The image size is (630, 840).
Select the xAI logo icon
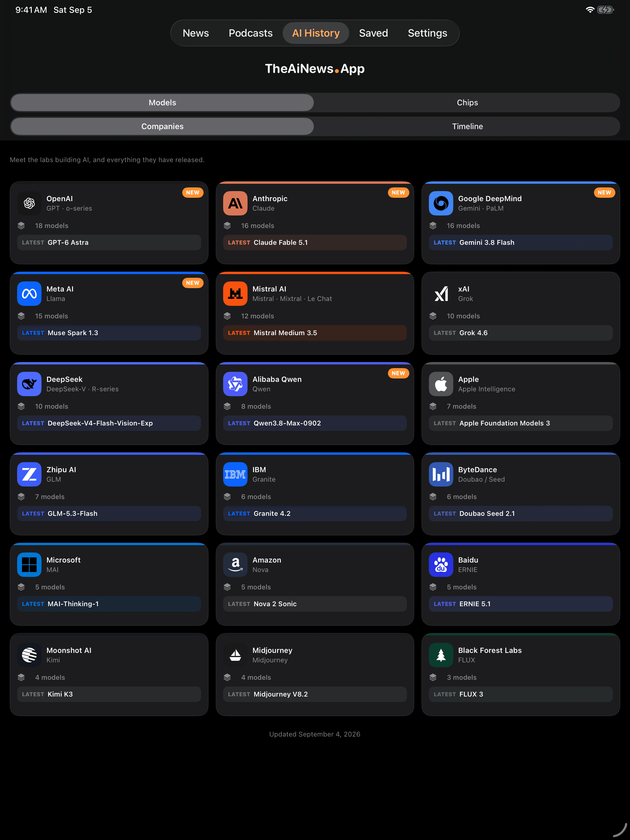(x=441, y=294)
